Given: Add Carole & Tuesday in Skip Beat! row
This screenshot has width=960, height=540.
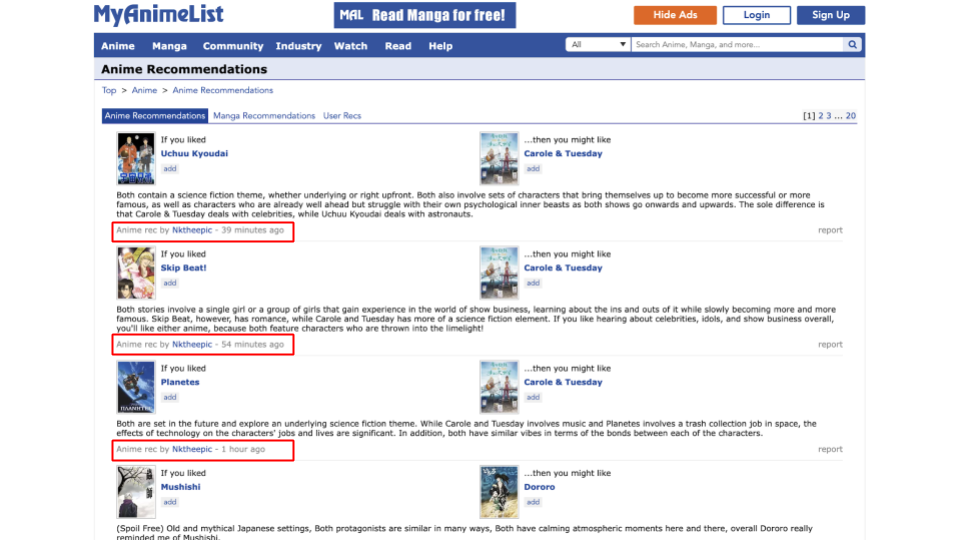Looking at the screenshot, I should (533, 283).
